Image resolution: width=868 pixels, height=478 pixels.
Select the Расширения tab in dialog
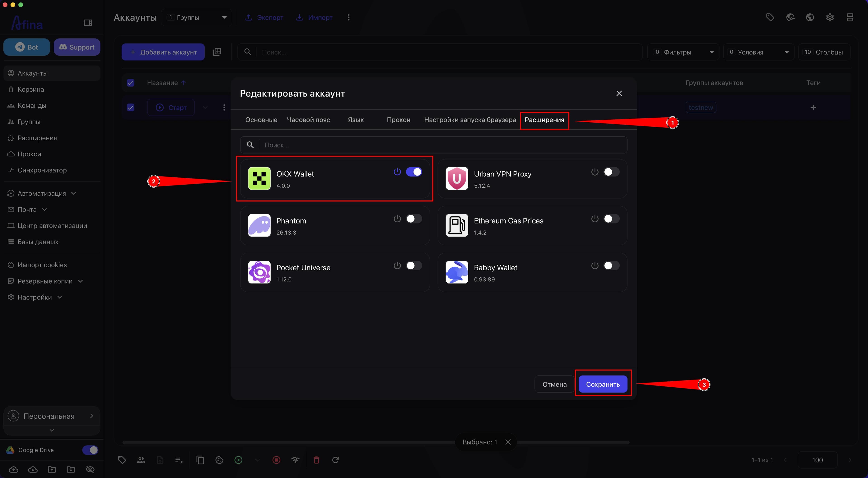point(545,120)
